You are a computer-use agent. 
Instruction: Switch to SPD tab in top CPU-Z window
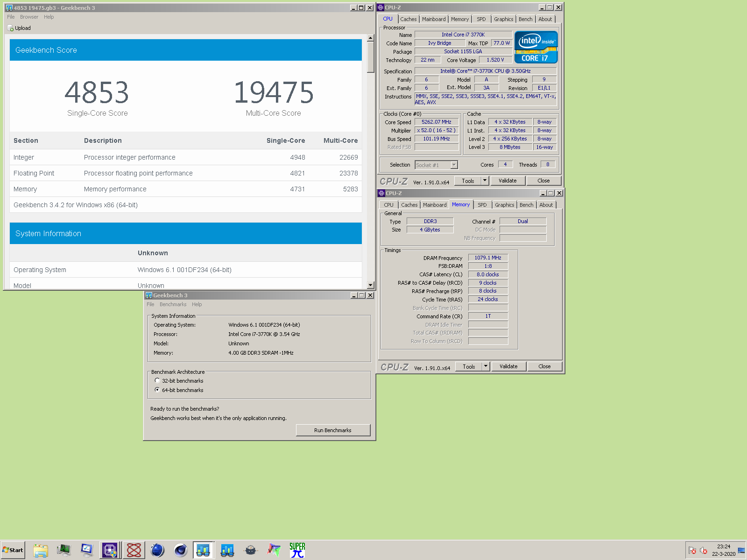[481, 19]
